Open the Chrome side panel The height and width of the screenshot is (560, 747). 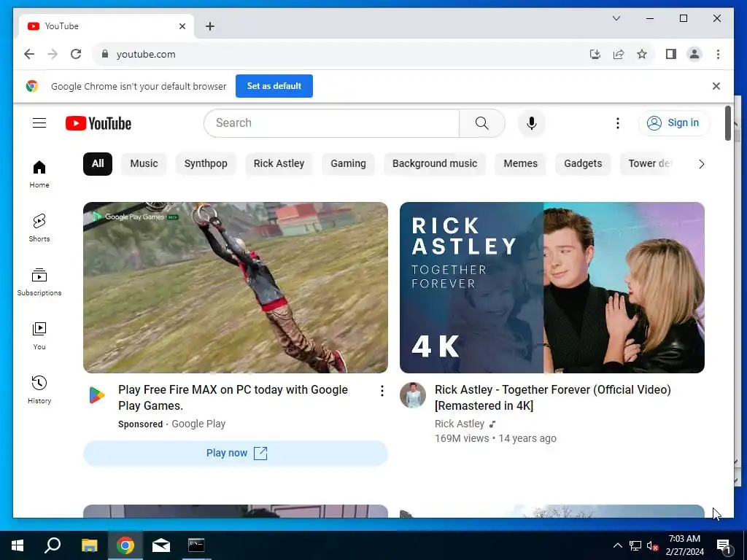(671, 54)
